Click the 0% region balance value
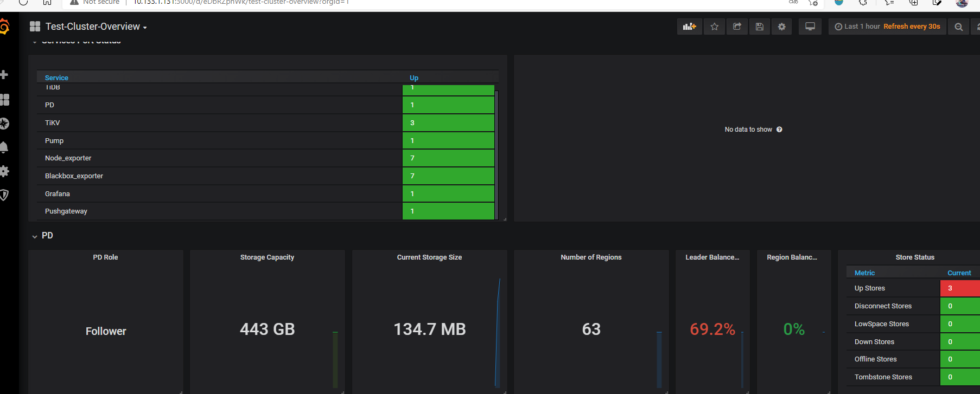The height and width of the screenshot is (394, 980). coord(794,329)
